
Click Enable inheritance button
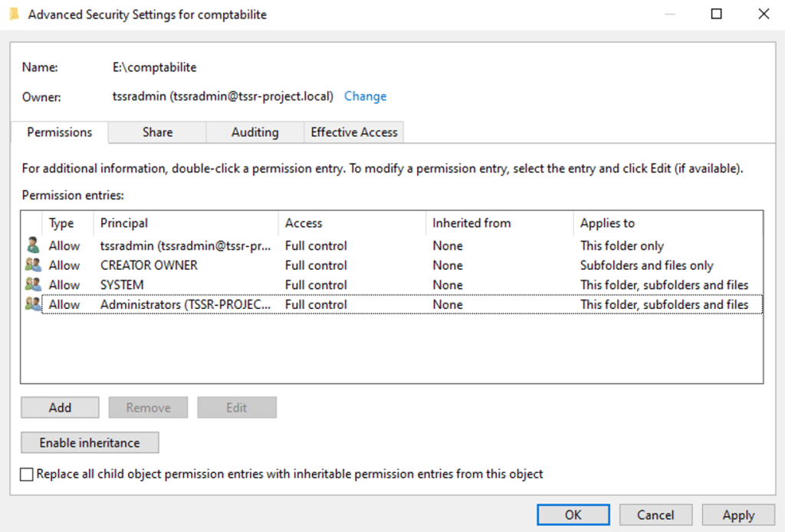(x=90, y=443)
